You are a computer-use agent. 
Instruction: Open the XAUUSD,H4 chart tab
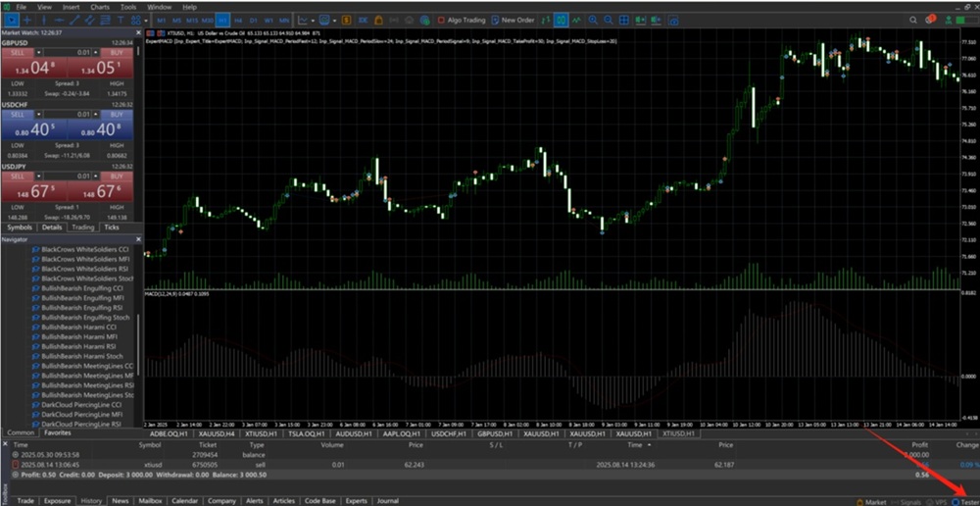[x=218, y=433]
